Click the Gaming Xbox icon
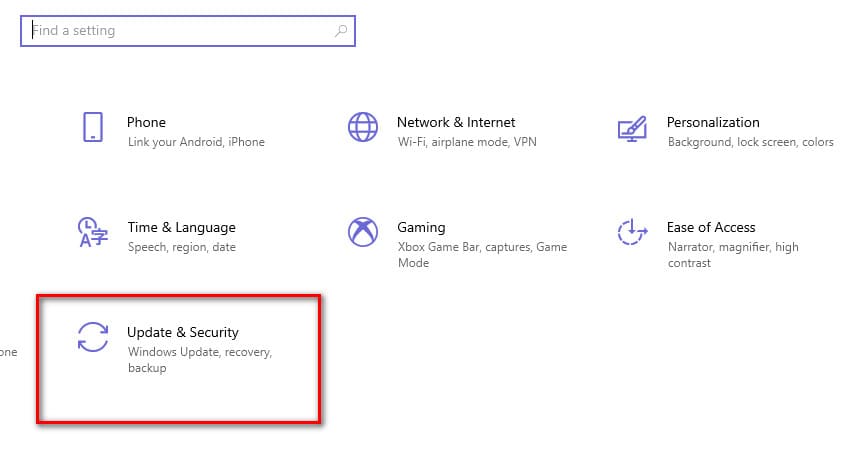Image resolution: width=868 pixels, height=473 pixels. point(363,232)
